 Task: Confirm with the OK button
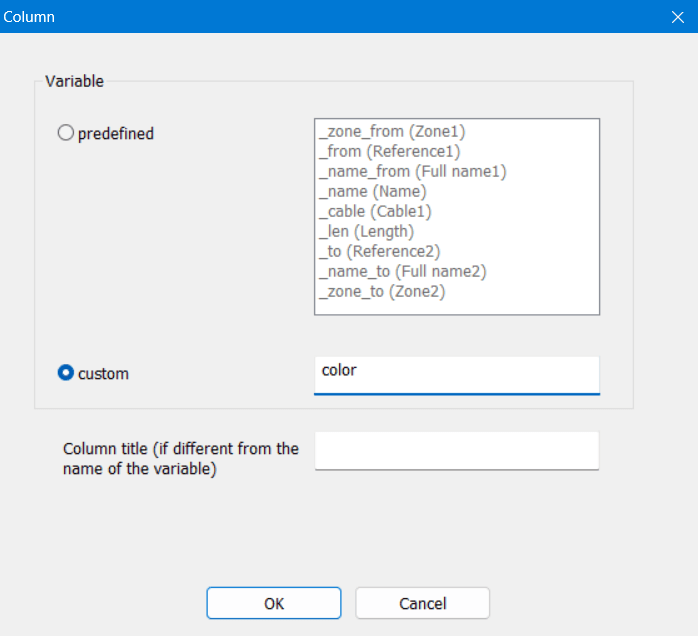(274, 603)
